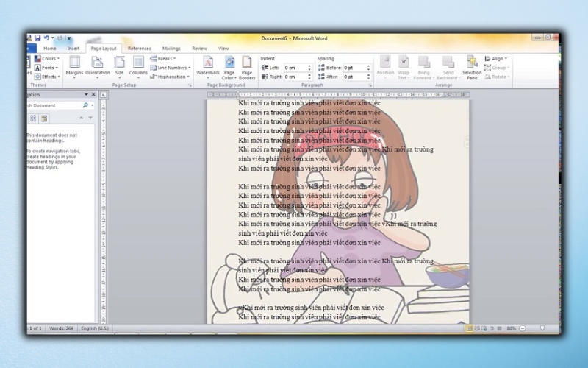Click the Spacing After spinner arrows
Screen dimensions: 588x368
pos(369,77)
